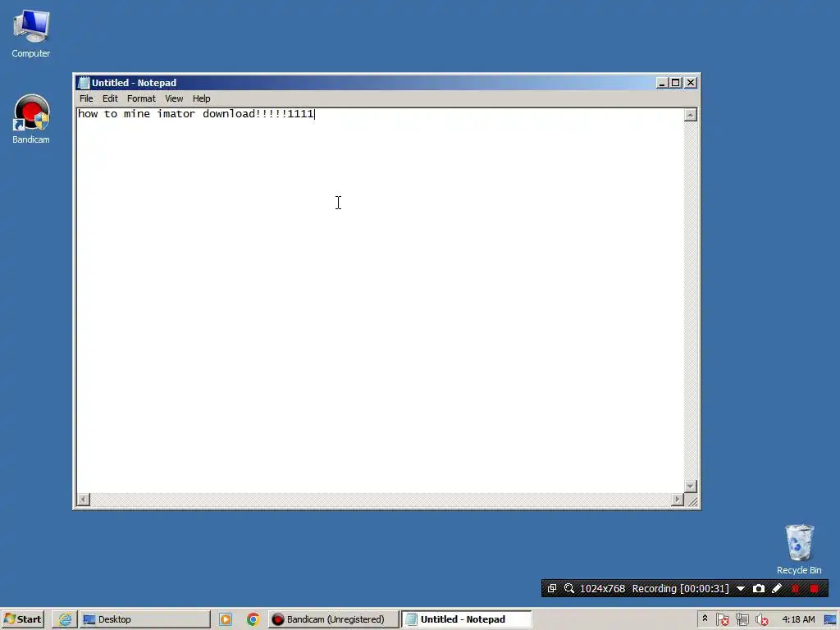Close the Notepad window
840x630 pixels.
click(x=691, y=83)
